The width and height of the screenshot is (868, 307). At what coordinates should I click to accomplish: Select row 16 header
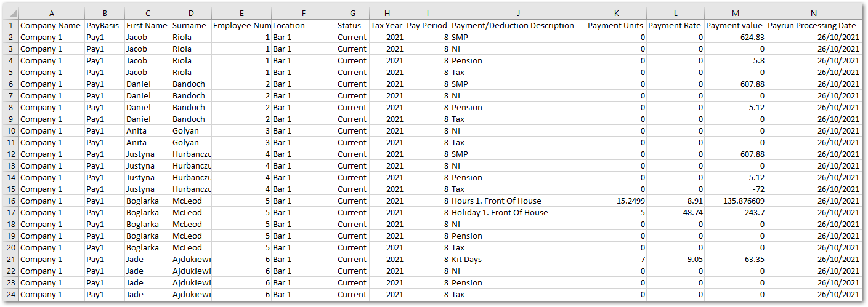(10, 201)
